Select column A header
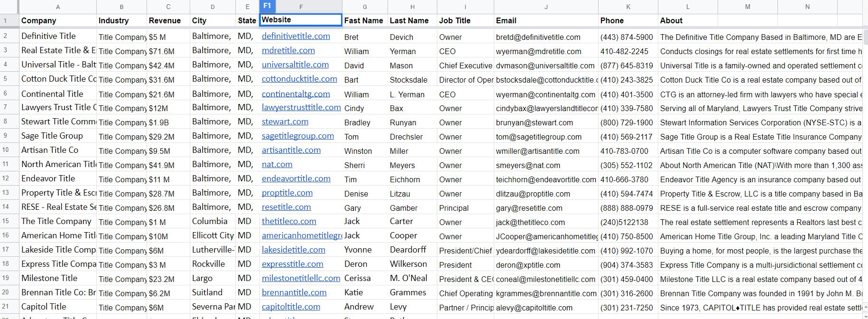The width and height of the screenshot is (868, 319). (58, 7)
